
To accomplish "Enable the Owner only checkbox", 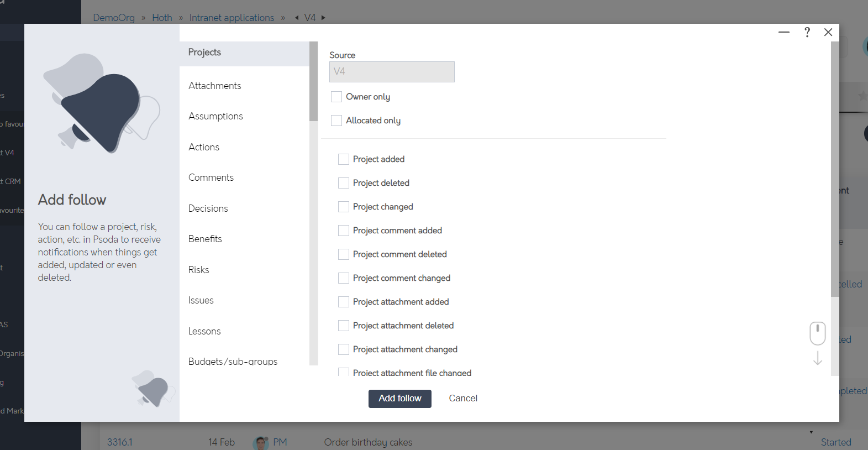I will pos(336,97).
